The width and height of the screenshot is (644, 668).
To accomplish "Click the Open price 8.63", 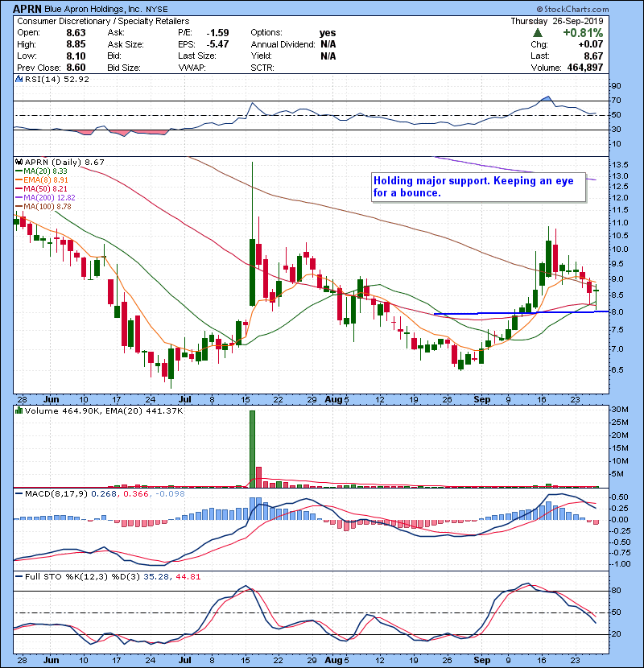I will pos(76,33).
